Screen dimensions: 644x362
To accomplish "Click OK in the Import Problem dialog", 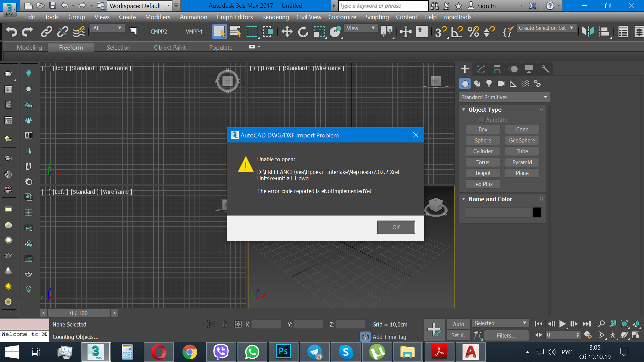I will tap(396, 227).
